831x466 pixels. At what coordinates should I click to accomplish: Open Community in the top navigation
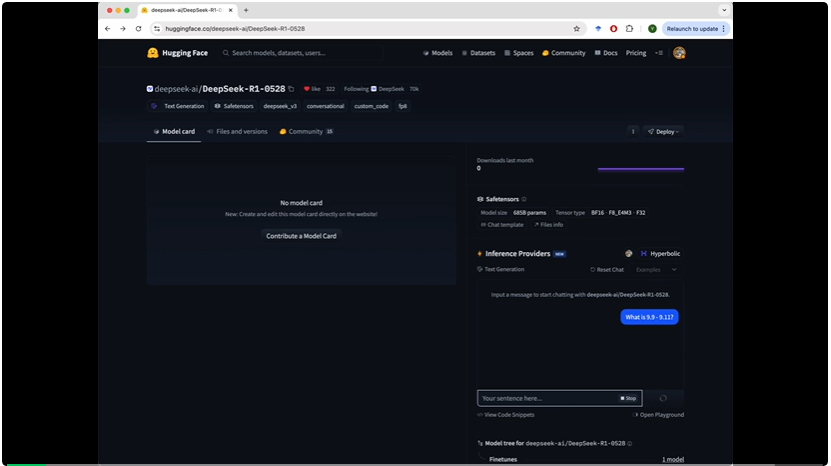(x=563, y=53)
